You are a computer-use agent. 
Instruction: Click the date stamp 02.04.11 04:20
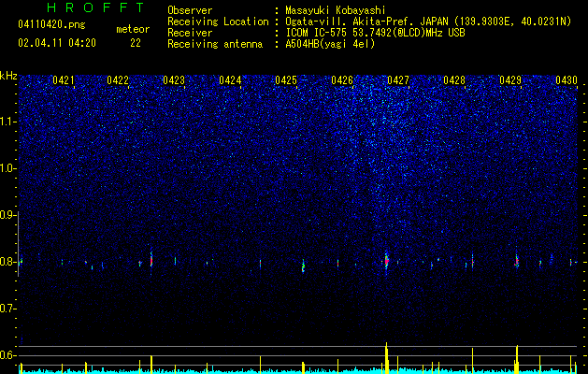point(57,43)
